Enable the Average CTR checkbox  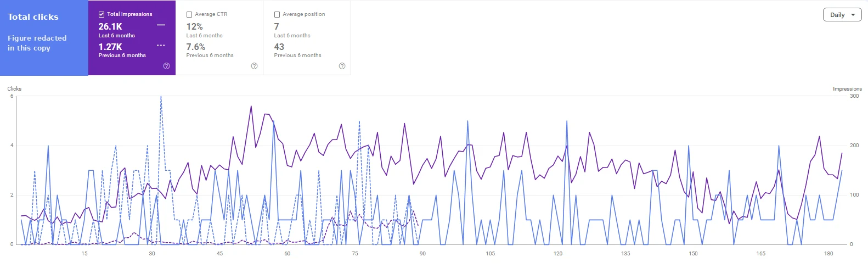click(189, 14)
